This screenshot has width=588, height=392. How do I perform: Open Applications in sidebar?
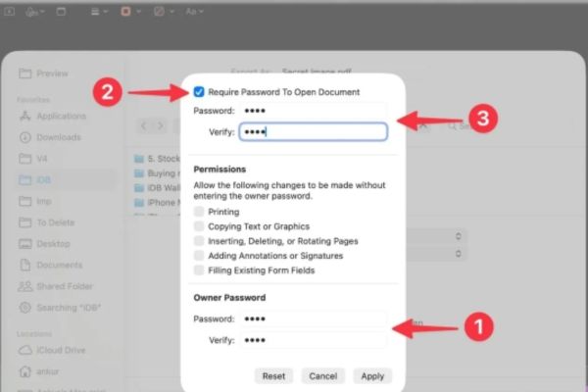(x=53, y=116)
